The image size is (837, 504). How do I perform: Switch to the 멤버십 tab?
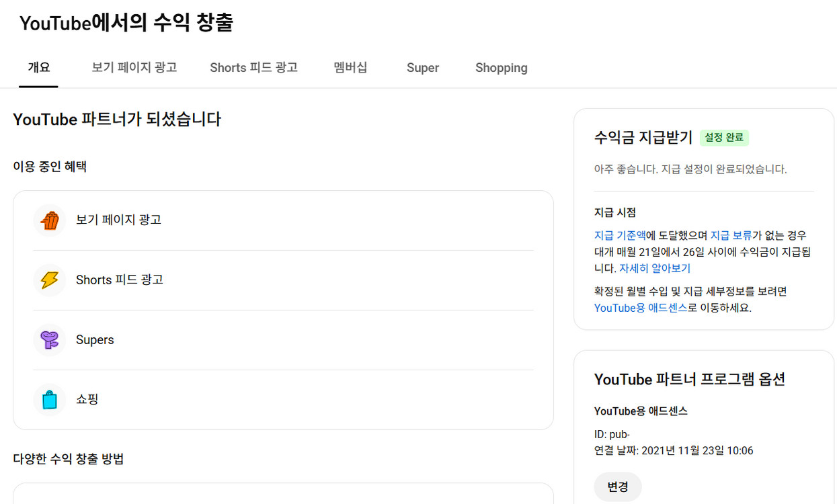click(350, 67)
